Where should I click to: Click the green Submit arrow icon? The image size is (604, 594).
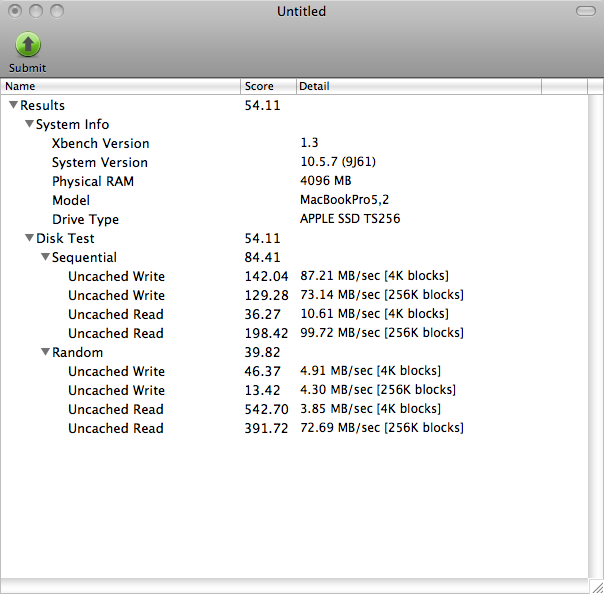point(28,44)
